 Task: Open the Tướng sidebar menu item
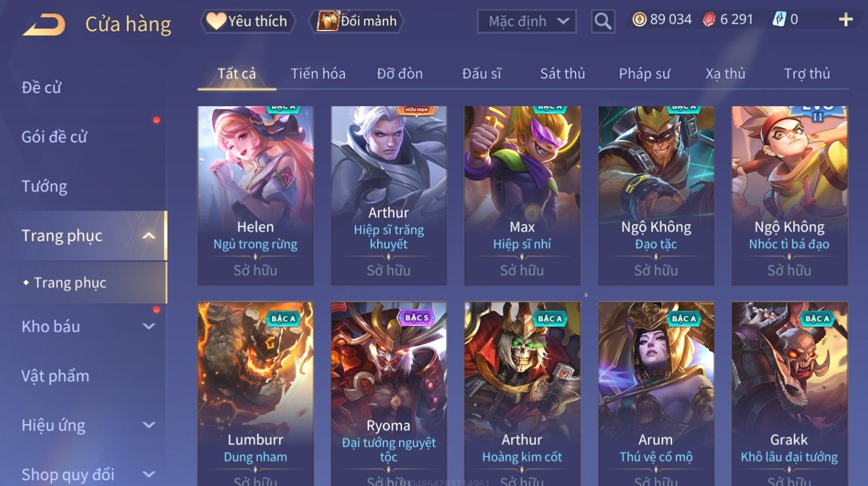click(44, 186)
